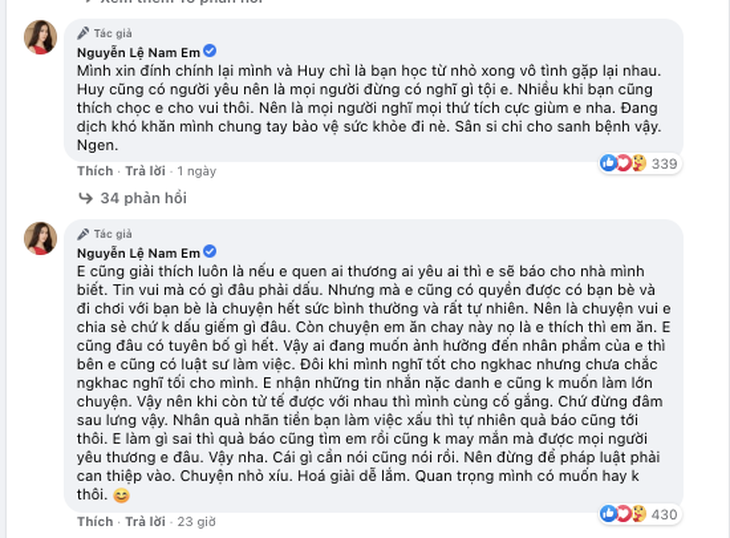
Task: Open the "23 giờ" timestamp link
Action: [x=198, y=522]
